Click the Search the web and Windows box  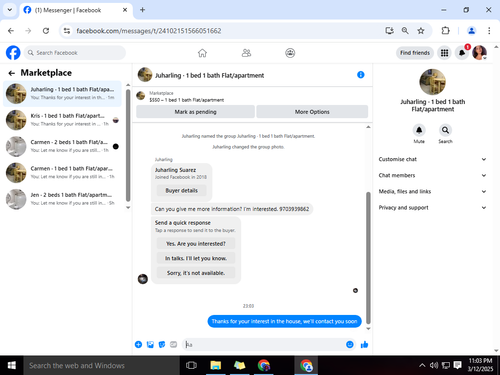tap(101, 365)
